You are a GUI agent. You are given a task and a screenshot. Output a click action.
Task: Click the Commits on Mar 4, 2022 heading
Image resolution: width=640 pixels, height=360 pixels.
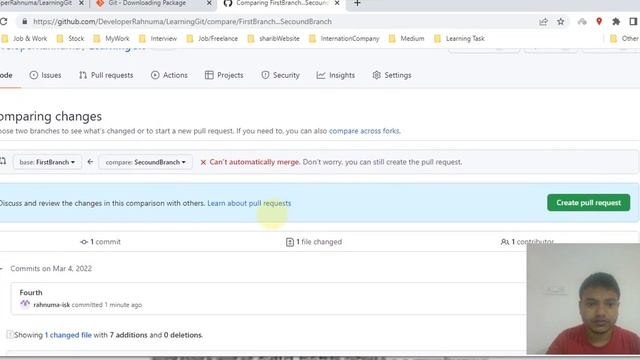[x=51, y=269]
